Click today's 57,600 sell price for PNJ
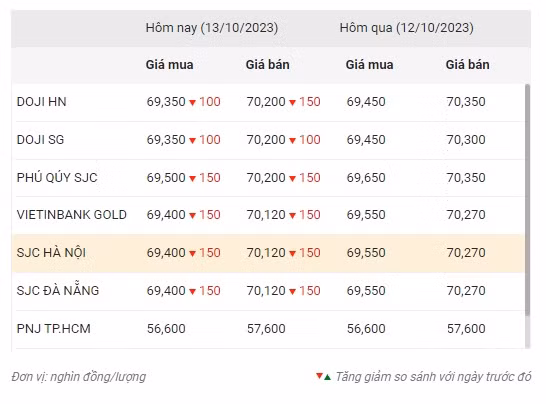Screen dimensions: 546x404 pos(266,328)
